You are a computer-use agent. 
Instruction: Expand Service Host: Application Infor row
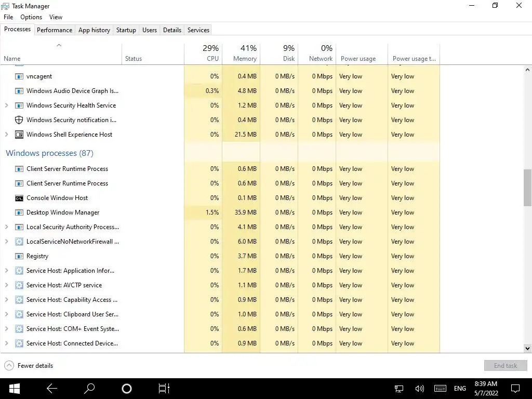[x=6, y=271]
